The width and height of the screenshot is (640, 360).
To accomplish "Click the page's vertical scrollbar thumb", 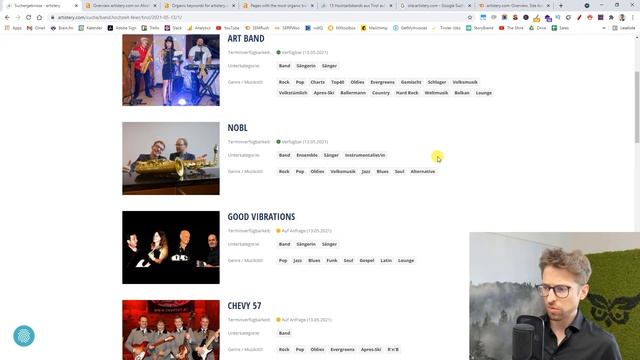I will pos(637,107).
